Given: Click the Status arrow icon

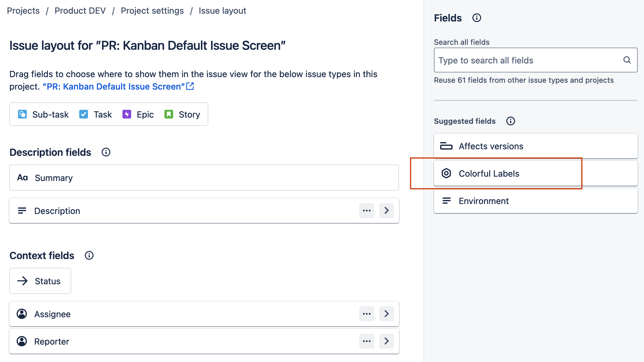Looking at the screenshot, I should pos(22,281).
